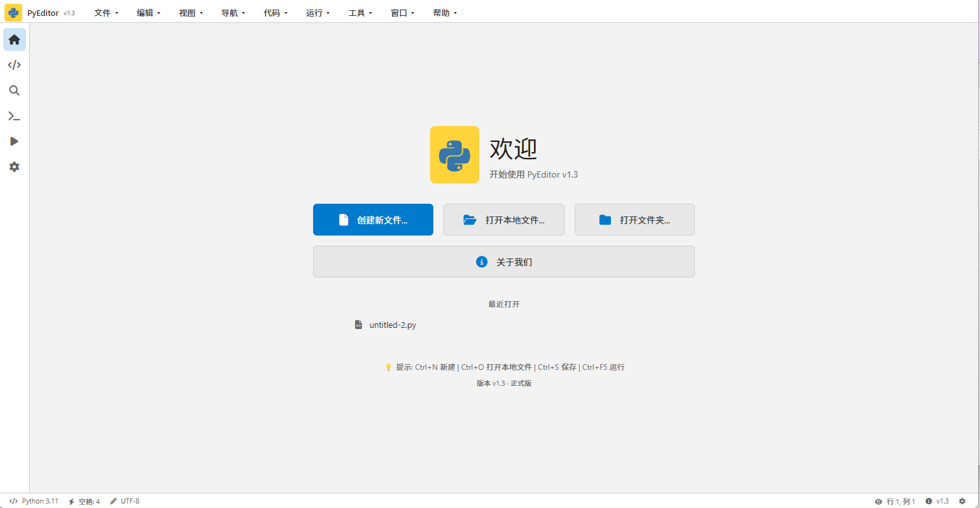
Task: Open the search sidebar icon
Action: [14, 90]
